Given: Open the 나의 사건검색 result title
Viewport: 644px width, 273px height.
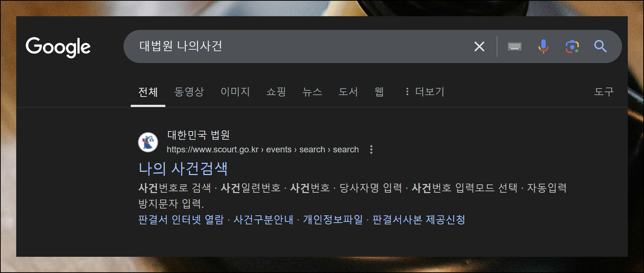Looking at the screenshot, I should (183, 169).
